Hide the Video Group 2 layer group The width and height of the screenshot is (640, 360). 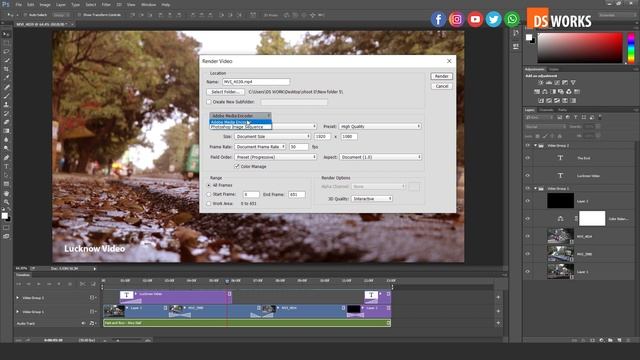[x=527, y=146]
